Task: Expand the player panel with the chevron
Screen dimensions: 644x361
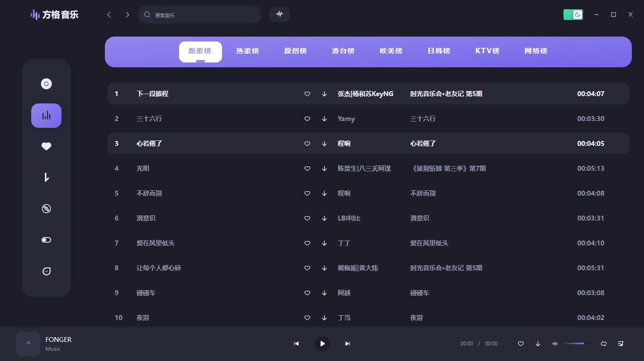Action: 28,343
